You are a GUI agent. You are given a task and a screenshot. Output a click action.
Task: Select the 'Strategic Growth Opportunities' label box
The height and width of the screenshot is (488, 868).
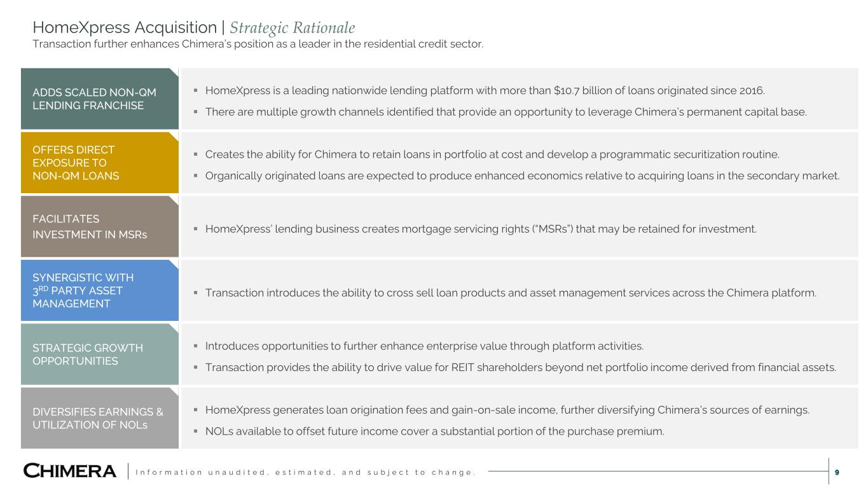click(99, 355)
